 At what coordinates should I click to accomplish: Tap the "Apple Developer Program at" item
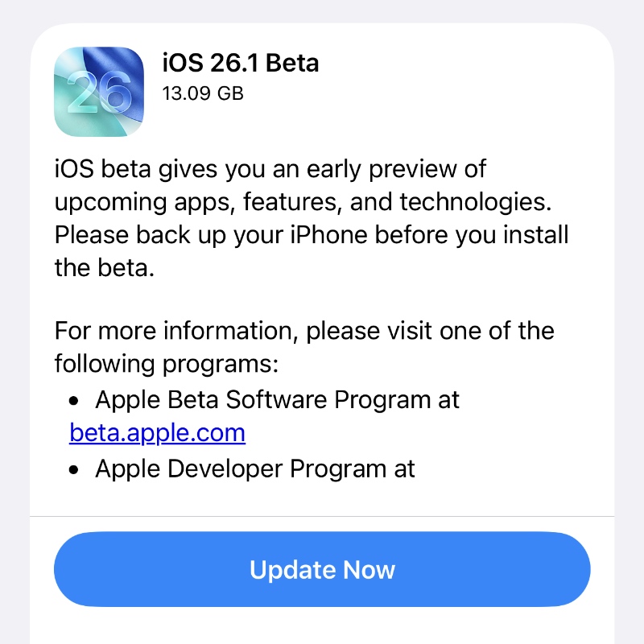click(x=254, y=469)
